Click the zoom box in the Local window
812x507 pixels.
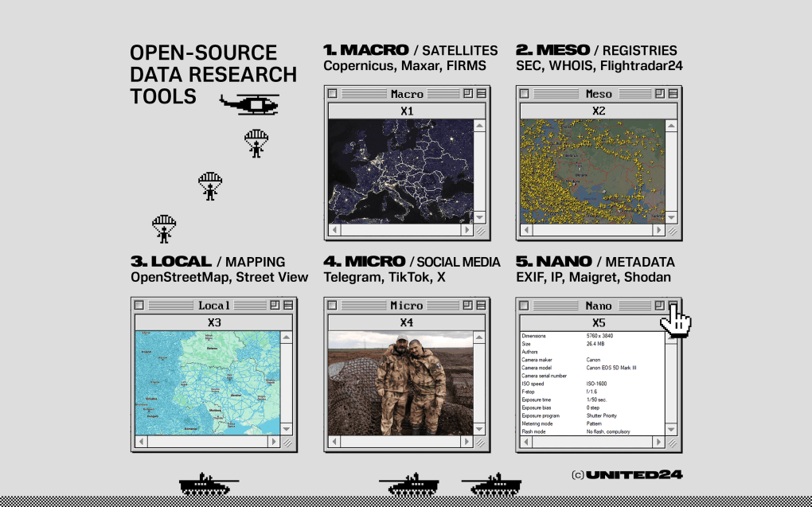(275, 305)
